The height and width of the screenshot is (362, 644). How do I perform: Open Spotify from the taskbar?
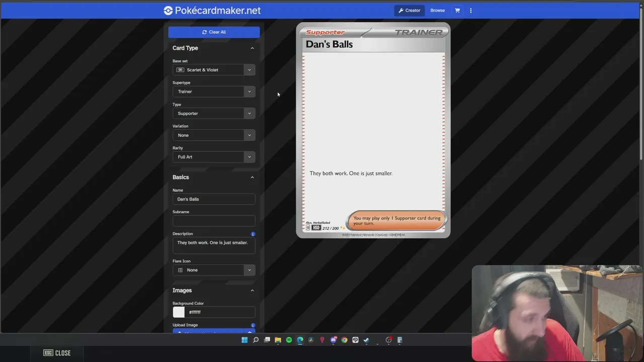(x=289, y=340)
